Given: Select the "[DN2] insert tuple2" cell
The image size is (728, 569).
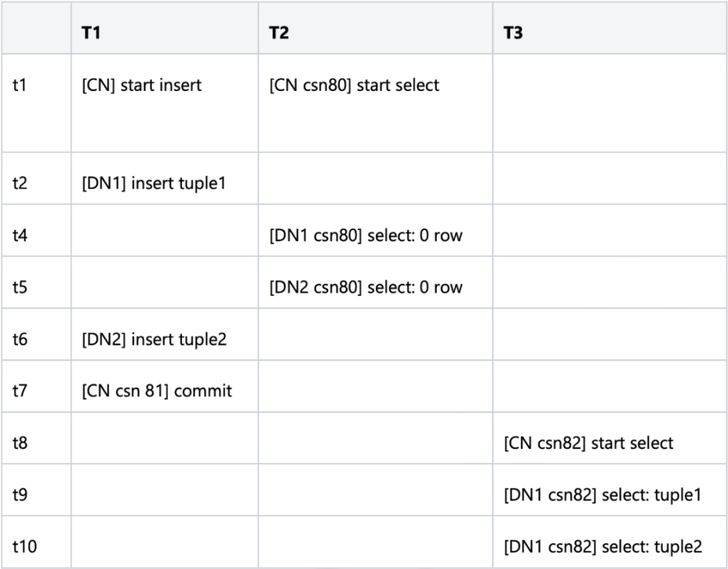Looking at the screenshot, I should pos(154,339).
